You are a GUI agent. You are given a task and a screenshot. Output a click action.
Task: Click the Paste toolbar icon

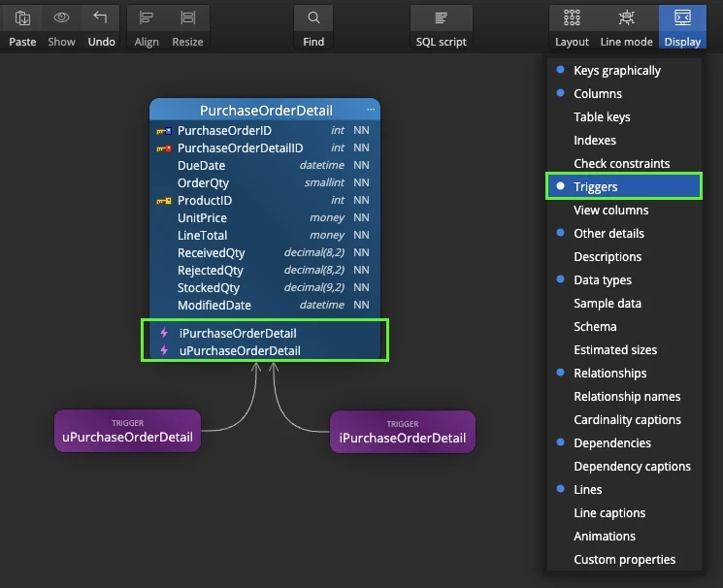pos(22,18)
